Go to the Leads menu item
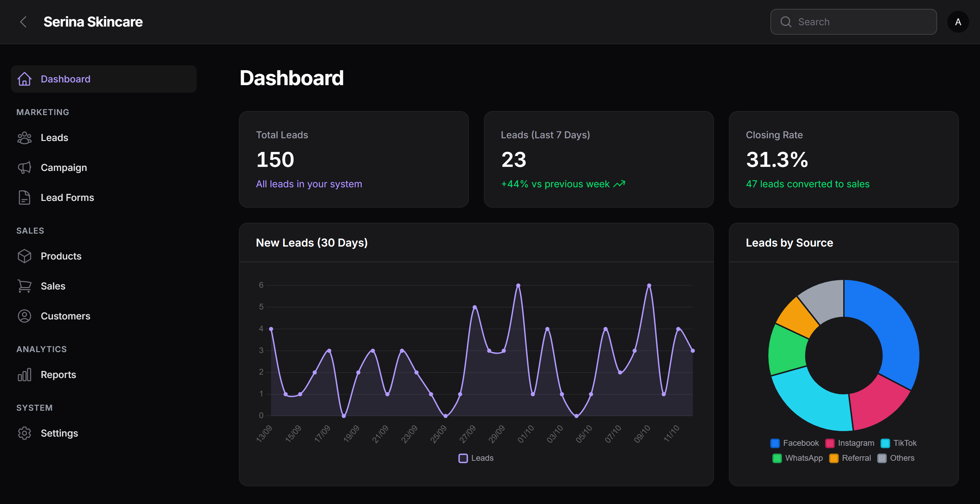 click(x=103, y=138)
